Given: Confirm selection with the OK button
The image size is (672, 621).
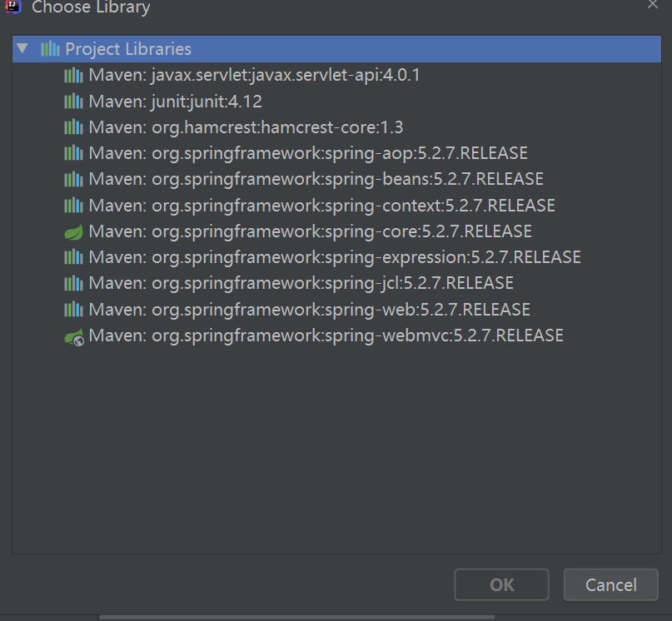Looking at the screenshot, I should click(501, 584).
